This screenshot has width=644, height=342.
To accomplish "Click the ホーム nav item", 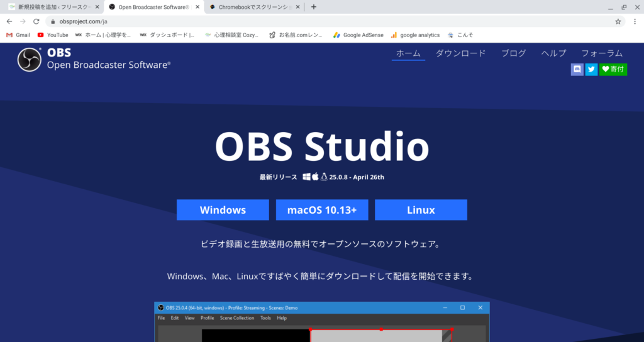I will [408, 53].
